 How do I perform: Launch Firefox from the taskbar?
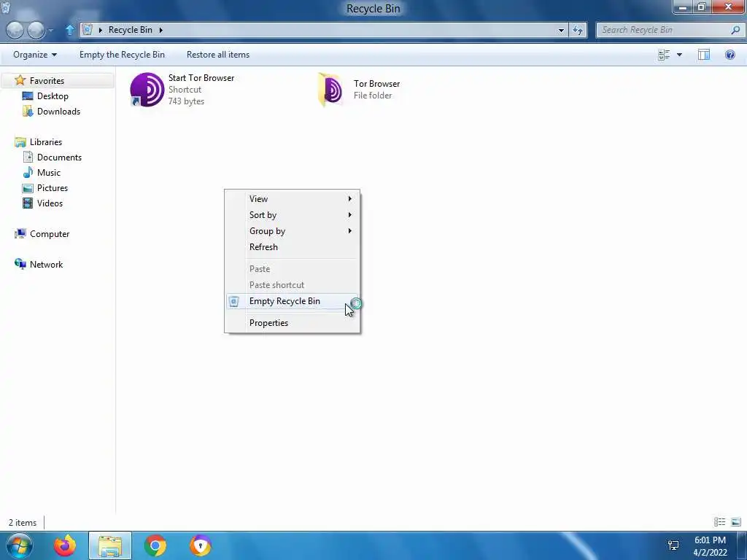65,545
